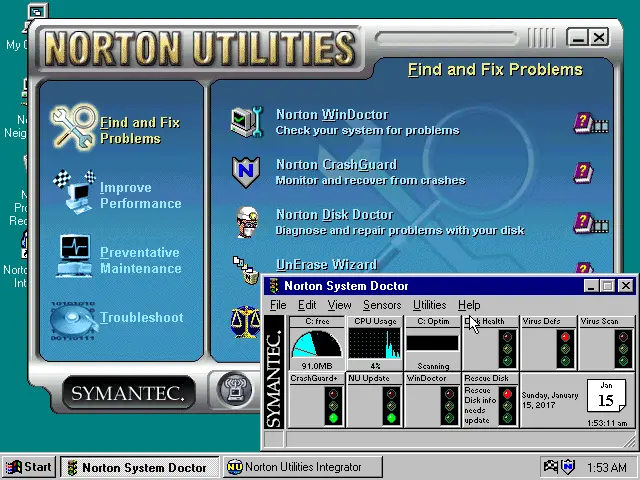Click the Norton CrashGuard shield icon
640x480 pixels.
pyautogui.click(x=246, y=172)
